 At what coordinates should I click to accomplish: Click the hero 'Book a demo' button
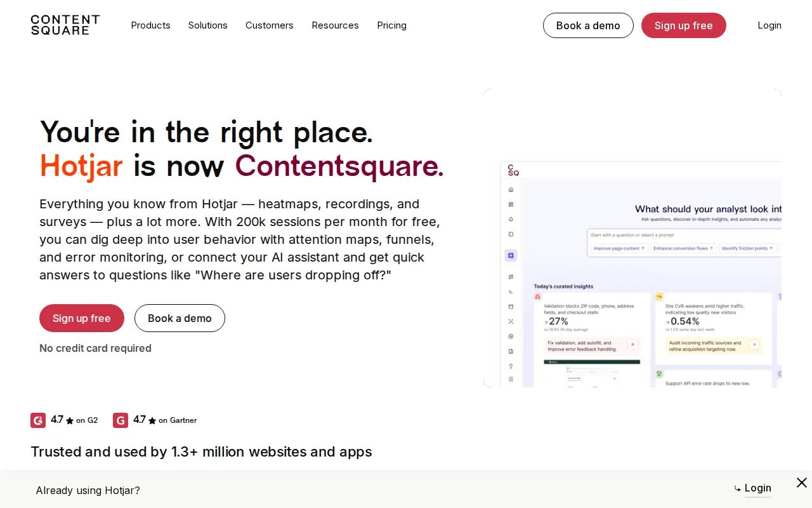[180, 318]
